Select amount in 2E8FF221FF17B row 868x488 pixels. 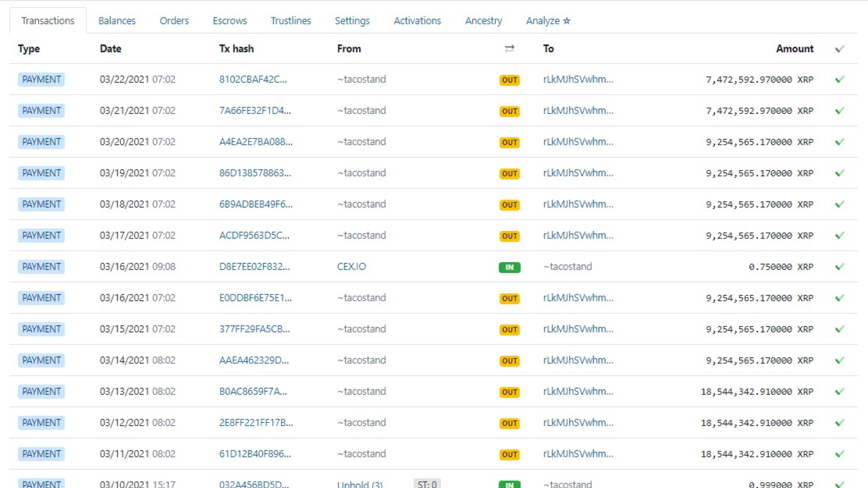pos(757,423)
